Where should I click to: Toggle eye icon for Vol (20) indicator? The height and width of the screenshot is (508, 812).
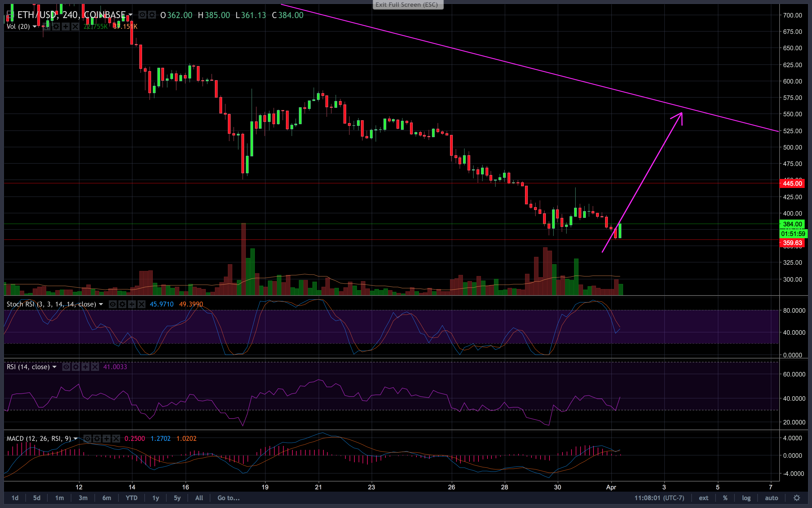47,26
